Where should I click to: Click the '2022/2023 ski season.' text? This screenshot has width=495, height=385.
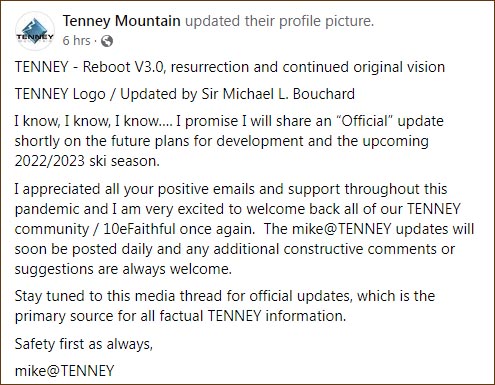[x=87, y=161]
